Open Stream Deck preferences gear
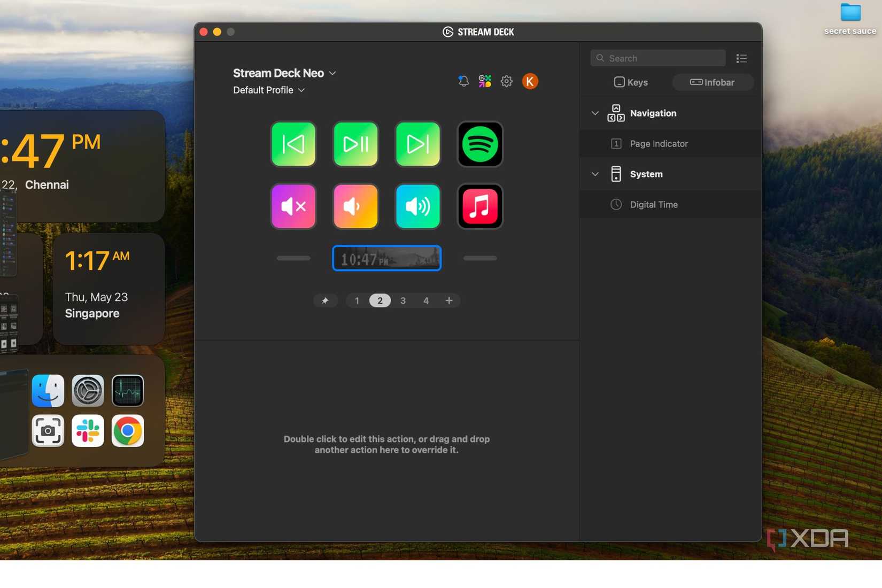This screenshot has height=588, width=882. pos(506,81)
